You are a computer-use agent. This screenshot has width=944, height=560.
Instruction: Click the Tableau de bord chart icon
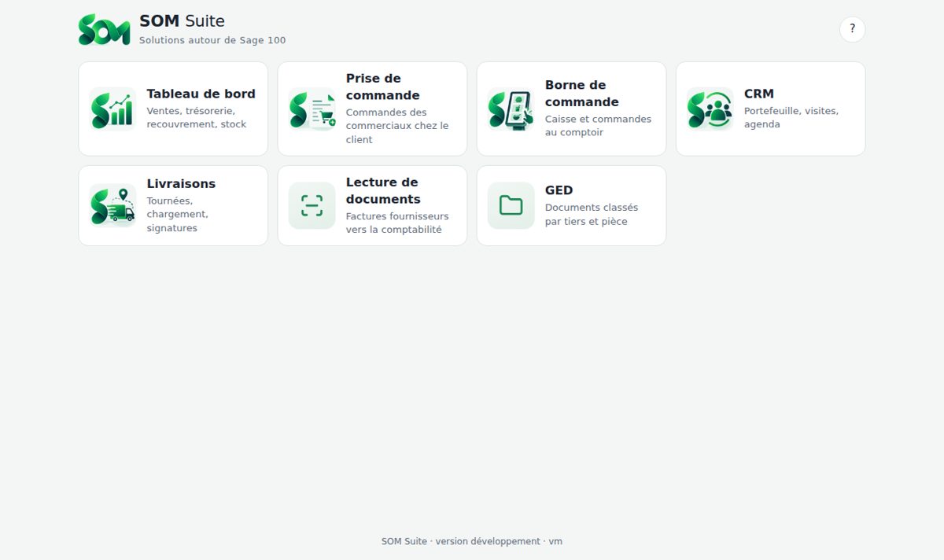point(112,109)
